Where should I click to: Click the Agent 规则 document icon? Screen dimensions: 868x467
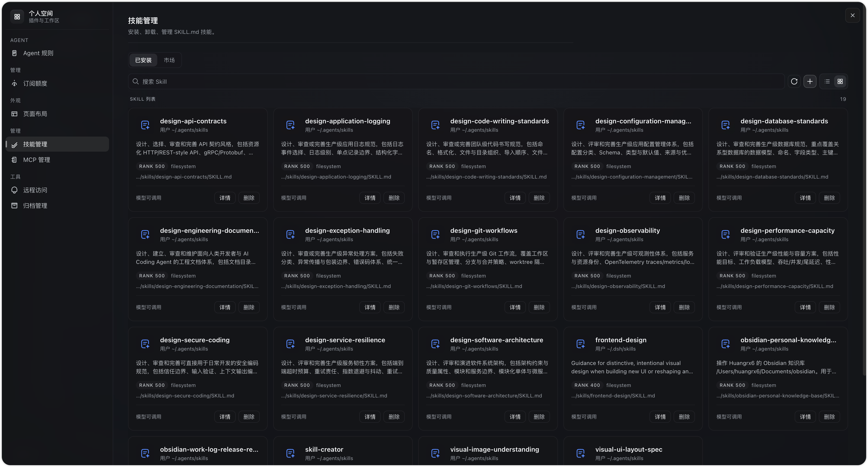[x=14, y=53]
